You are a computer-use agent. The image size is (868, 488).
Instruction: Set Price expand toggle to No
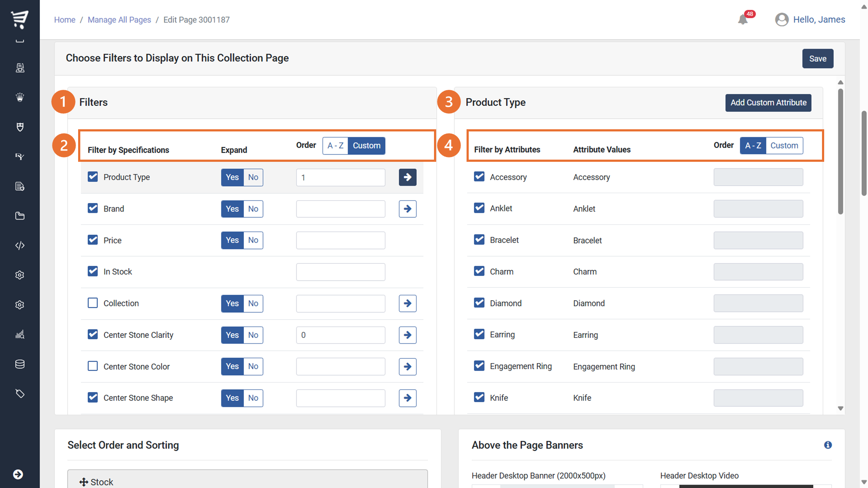coord(253,240)
